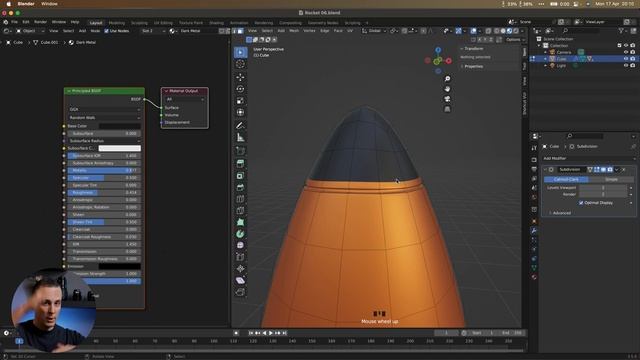Select the Move tool

click(240, 77)
